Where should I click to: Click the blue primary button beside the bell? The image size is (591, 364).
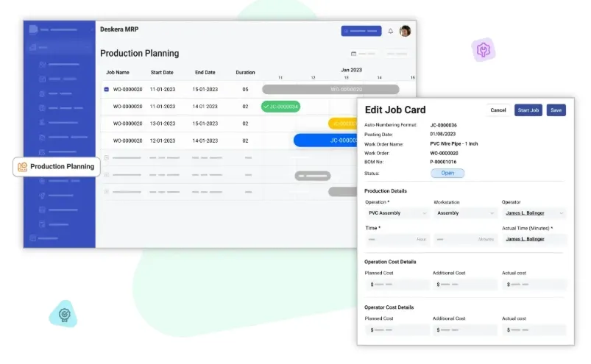click(361, 31)
